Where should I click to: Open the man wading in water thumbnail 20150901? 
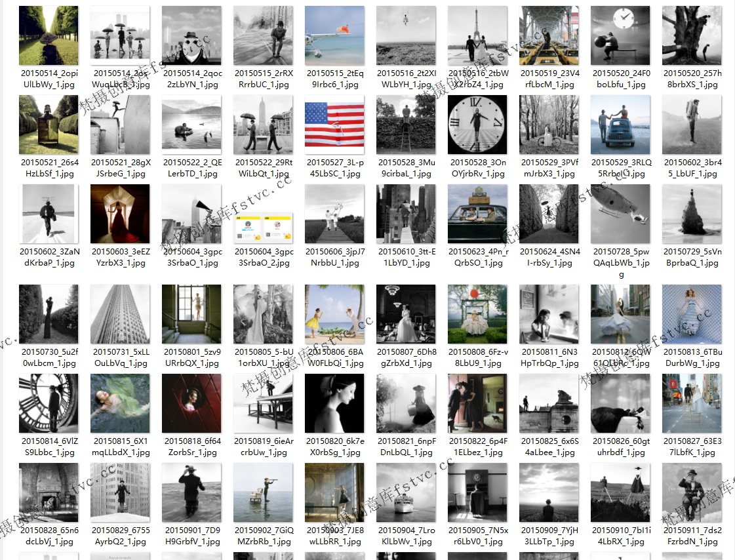coord(191,492)
